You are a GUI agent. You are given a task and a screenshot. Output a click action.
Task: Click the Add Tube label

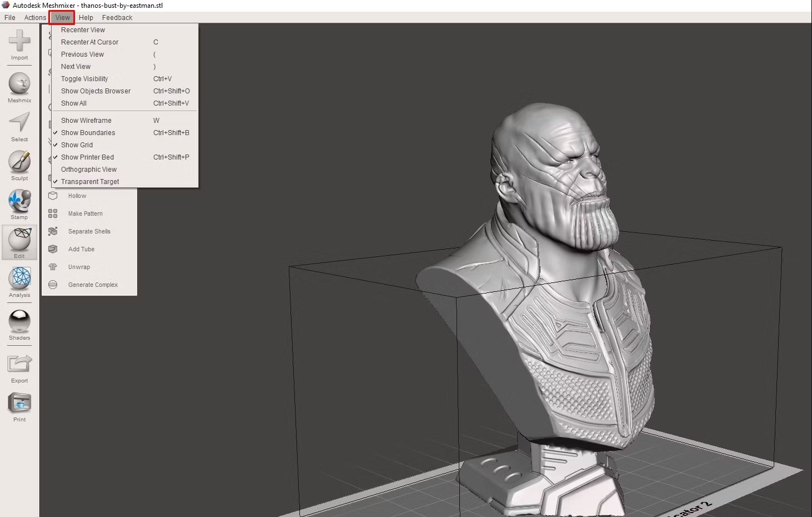click(x=82, y=249)
